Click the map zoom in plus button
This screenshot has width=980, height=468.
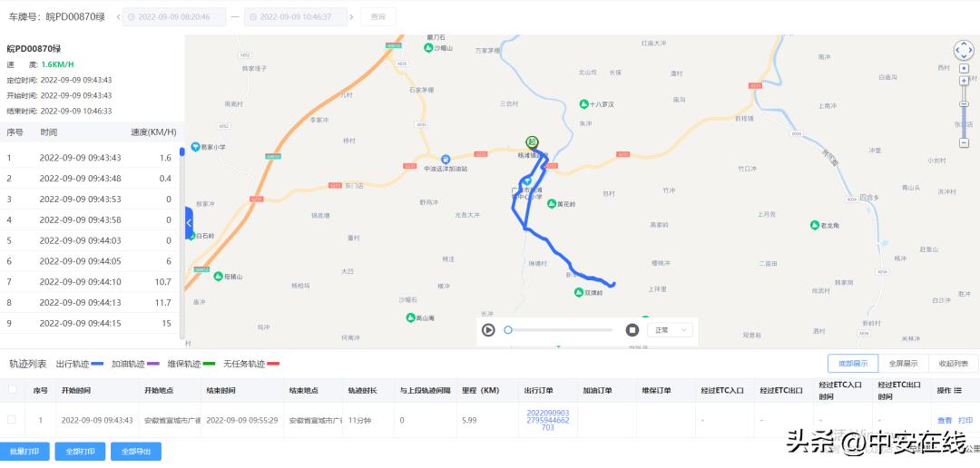pyautogui.click(x=964, y=80)
